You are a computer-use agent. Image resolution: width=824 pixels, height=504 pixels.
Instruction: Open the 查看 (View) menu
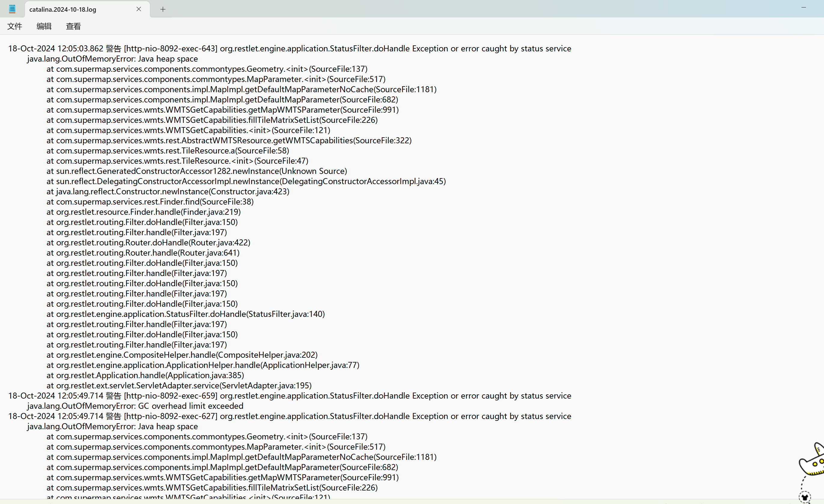(x=73, y=26)
